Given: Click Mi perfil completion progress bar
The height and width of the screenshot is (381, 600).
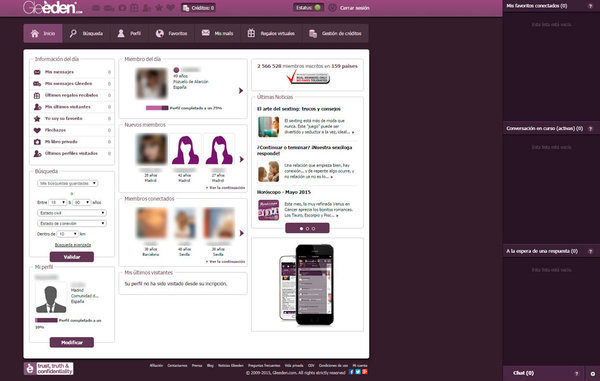Looking at the screenshot, I should [x=46, y=320].
